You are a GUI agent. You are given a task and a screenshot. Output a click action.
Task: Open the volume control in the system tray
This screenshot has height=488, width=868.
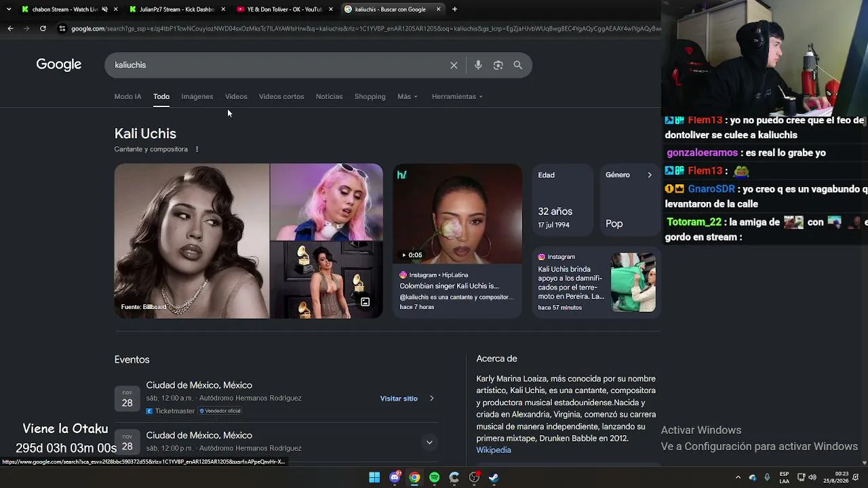coord(812,478)
